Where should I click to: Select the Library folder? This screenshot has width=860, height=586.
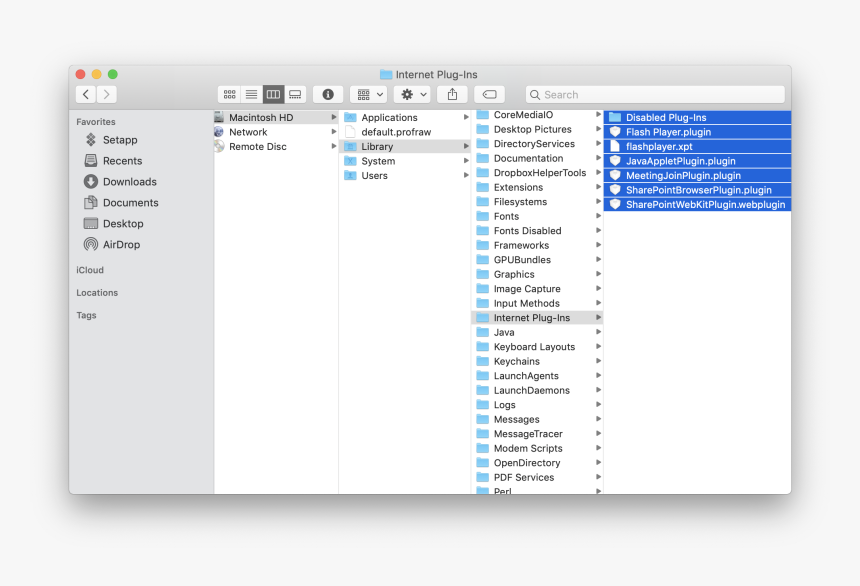coord(406,146)
